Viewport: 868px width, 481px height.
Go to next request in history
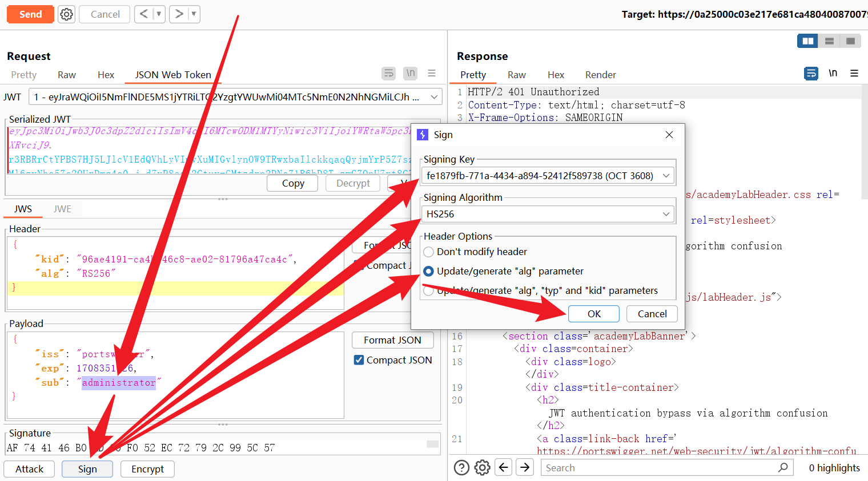[179, 14]
